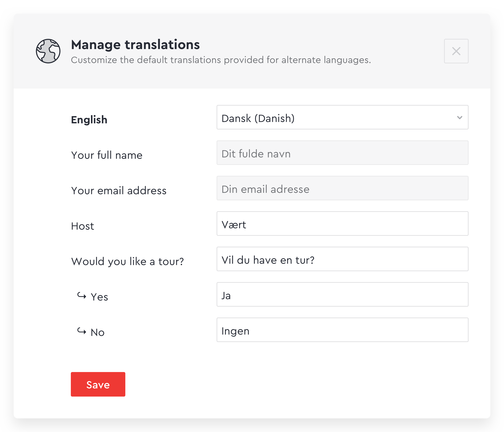Viewport: 504px width, 432px height.
Task: Click the arrow icon beside Yes
Action: [x=82, y=296]
